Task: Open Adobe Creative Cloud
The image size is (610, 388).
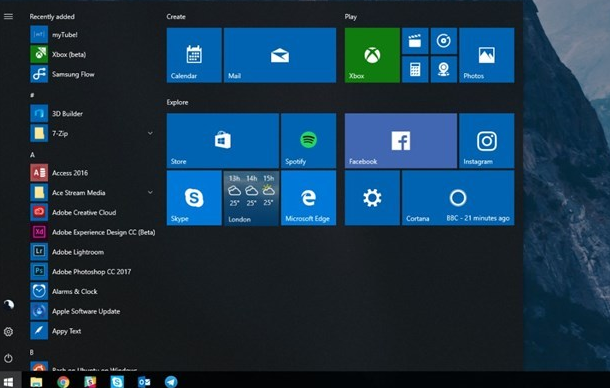Action: click(93, 212)
